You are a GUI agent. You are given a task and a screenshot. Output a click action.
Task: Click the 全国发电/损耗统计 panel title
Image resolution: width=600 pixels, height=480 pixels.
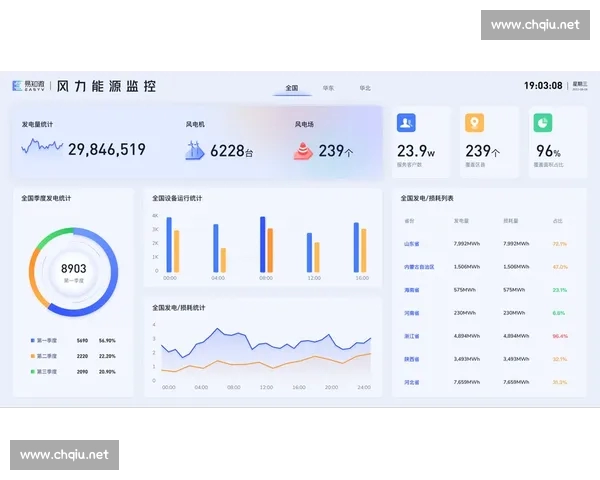179,307
